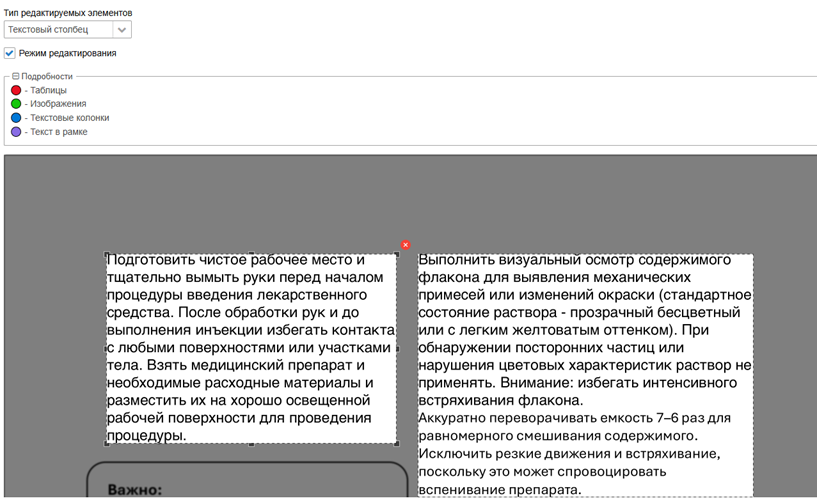Viewport: 817px width, 498px height.
Task: Click the Режим редактирования label text
Action: 68,53
